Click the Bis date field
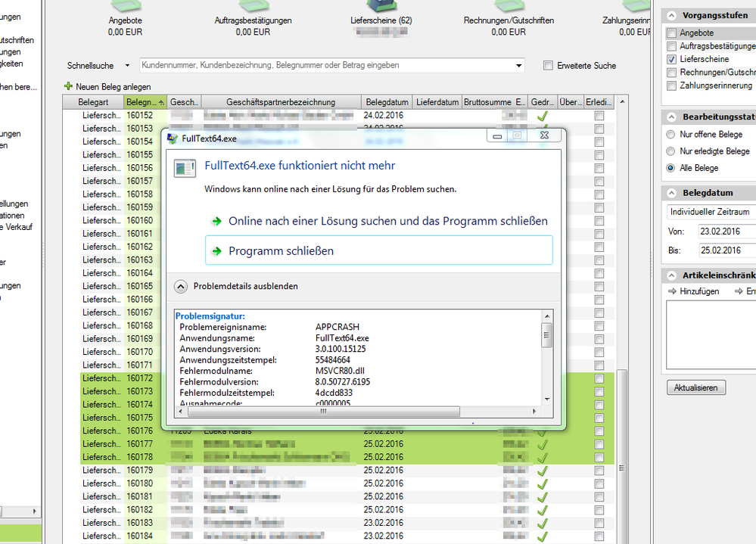The height and width of the screenshot is (544, 756). 727,250
